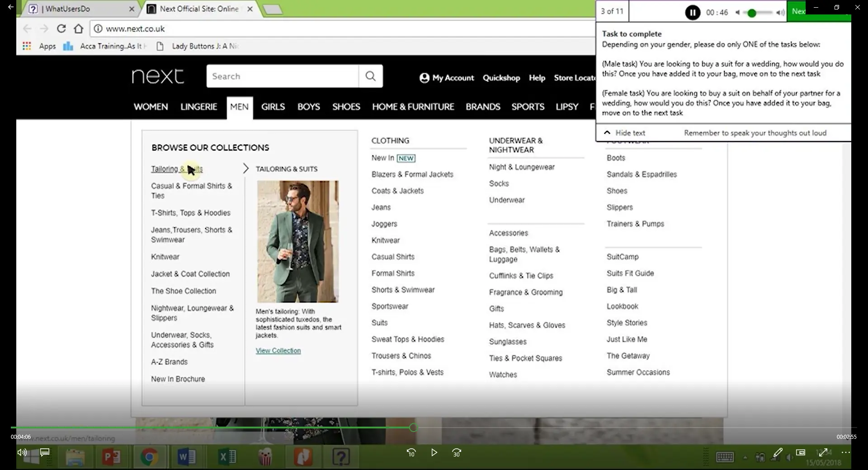Select Tailoring & Suits collection link
The width and height of the screenshot is (868, 470).
tap(177, 169)
